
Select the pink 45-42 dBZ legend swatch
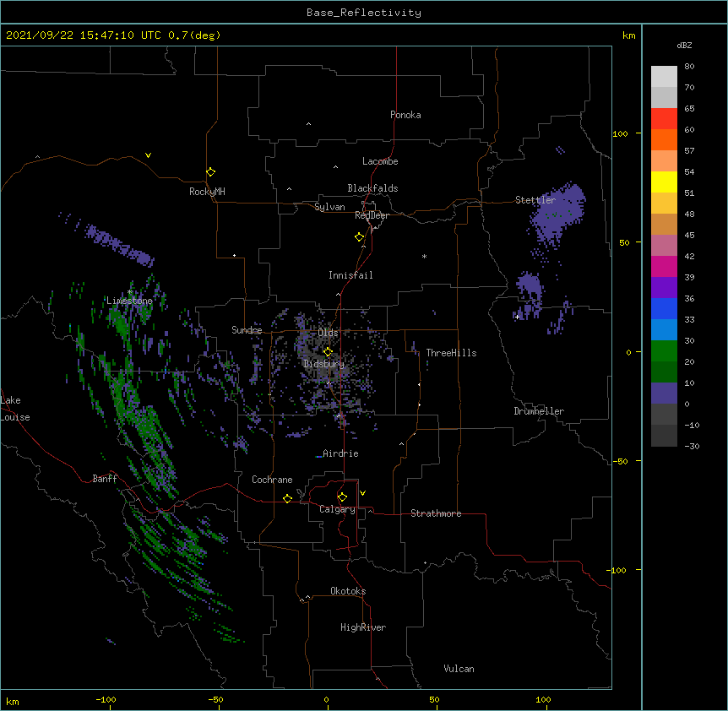click(664, 246)
